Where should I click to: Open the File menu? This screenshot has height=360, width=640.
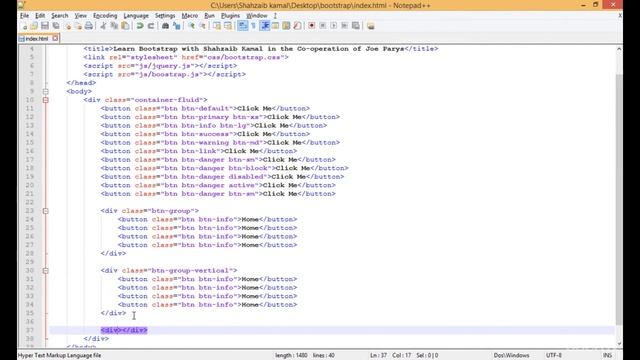click(x=24, y=16)
